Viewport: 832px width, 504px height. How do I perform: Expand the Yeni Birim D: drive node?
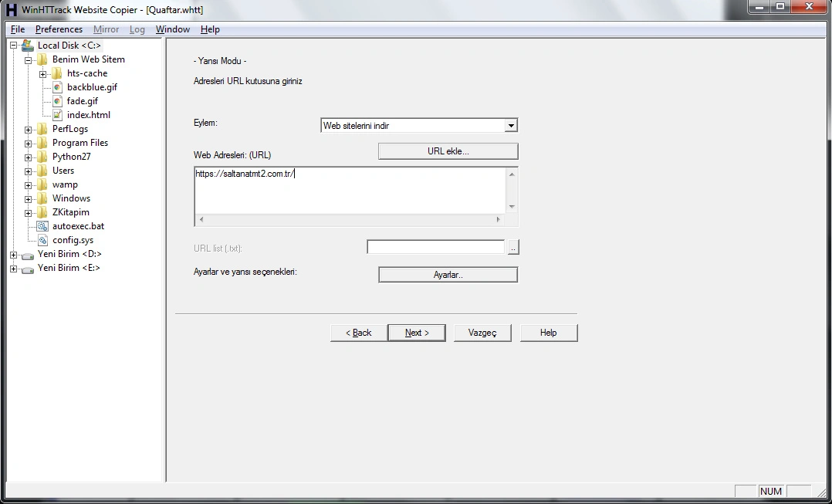13,255
